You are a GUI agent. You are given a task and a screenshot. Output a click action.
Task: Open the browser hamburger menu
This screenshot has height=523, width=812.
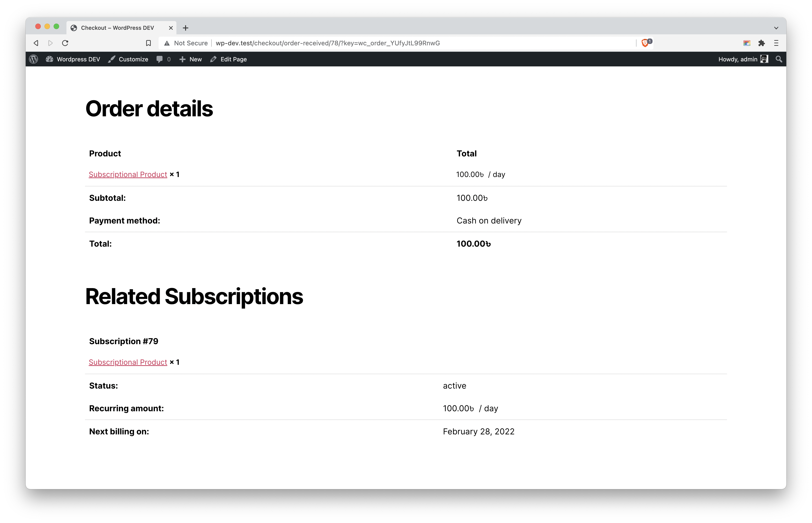(x=776, y=43)
